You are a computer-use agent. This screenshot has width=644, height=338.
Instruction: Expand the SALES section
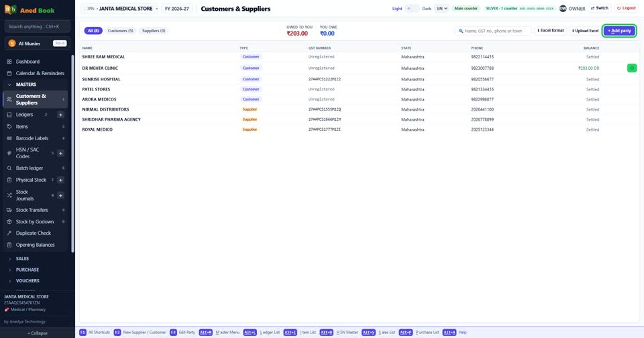click(22, 259)
